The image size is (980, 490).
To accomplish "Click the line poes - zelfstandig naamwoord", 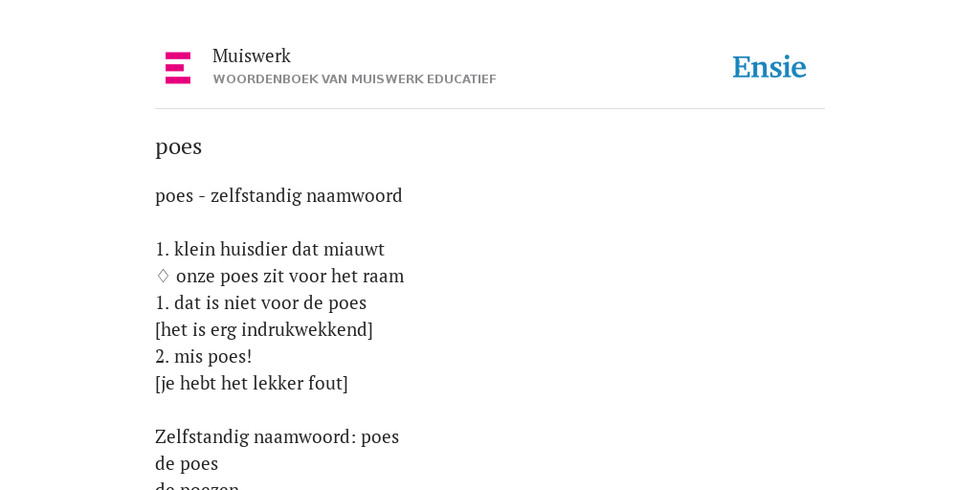I will coord(278,195).
